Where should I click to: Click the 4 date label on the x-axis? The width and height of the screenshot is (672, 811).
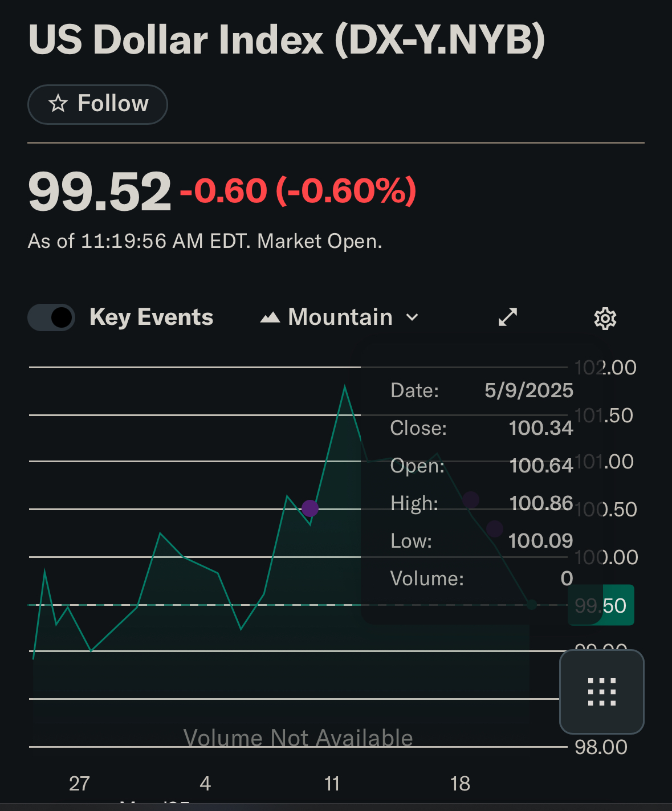[x=205, y=784]
